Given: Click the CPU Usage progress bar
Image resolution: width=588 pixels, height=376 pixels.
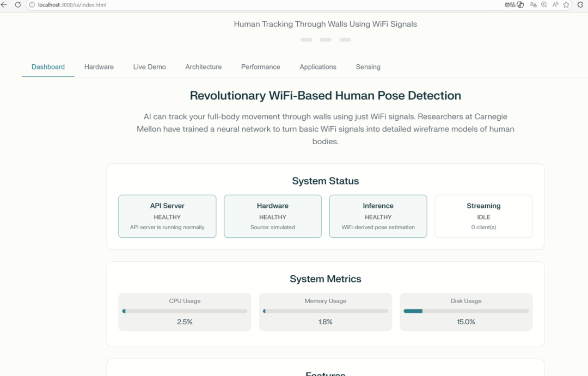Looking at the screenshot, I should click(185, 311).
